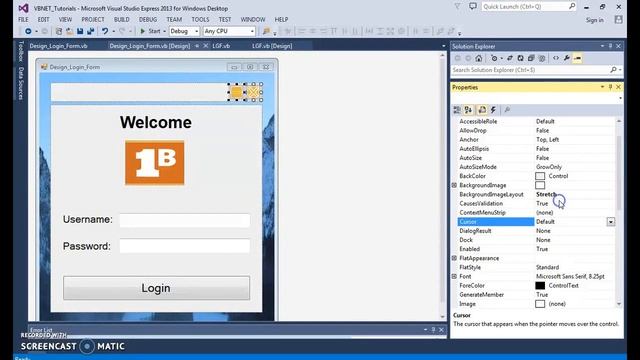This screenshot has width=640, height=360.
Task: Toggle the highlighted Preview Selected Items icon
Action: [577, 58]
